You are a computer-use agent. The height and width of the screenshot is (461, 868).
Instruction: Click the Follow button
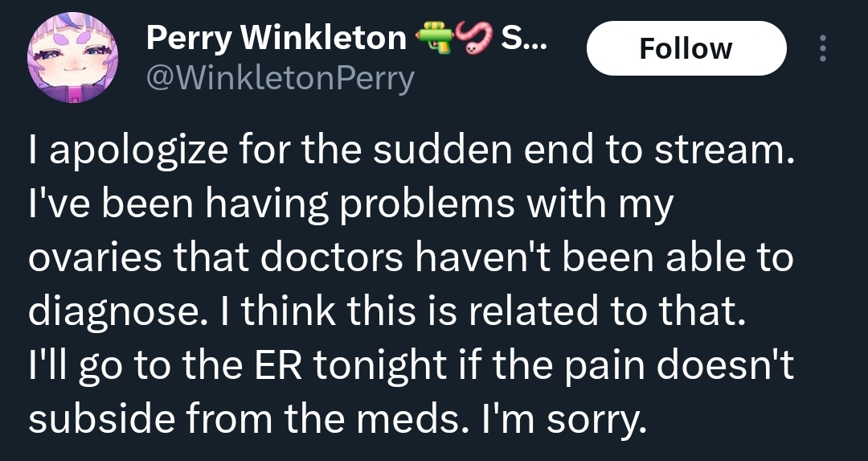click(x=686, y=49)
